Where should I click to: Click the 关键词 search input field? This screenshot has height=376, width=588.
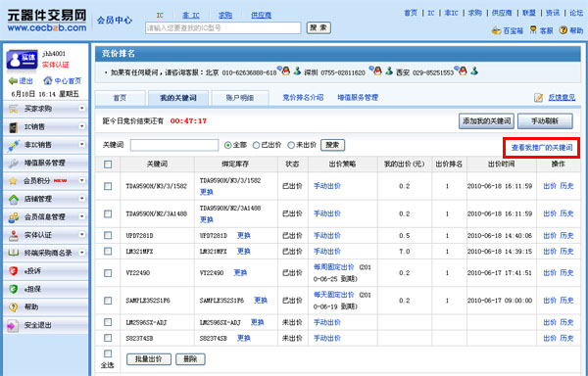[x=174, y=145]
